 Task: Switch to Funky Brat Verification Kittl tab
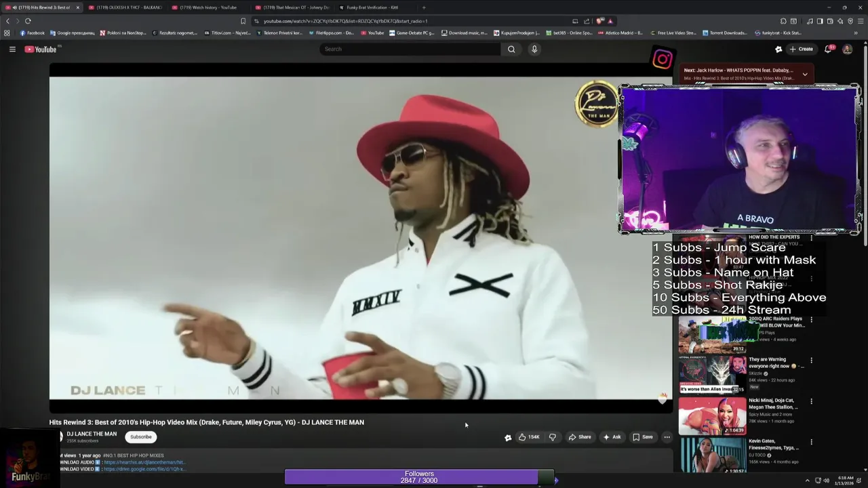point(374,7)
